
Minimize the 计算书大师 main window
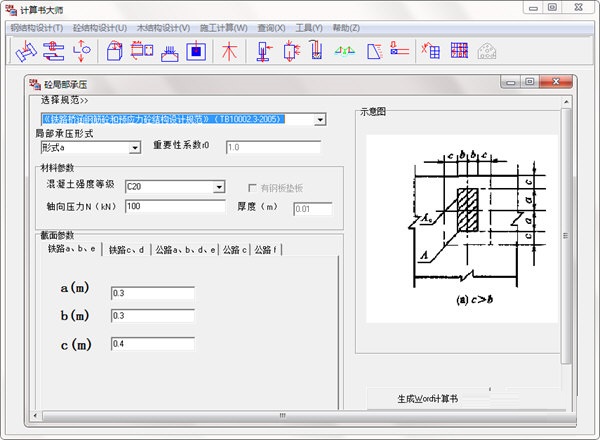click(533, 8)
